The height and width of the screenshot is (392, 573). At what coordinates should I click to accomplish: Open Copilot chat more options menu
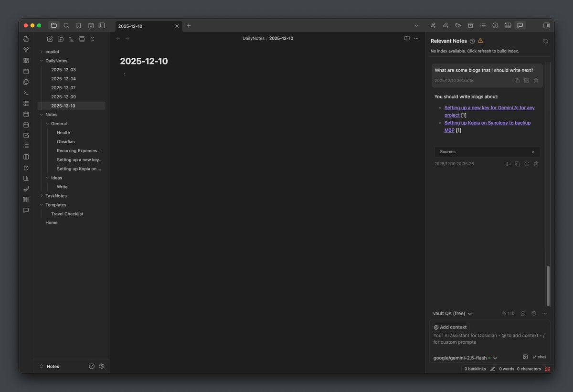(544, 314)
